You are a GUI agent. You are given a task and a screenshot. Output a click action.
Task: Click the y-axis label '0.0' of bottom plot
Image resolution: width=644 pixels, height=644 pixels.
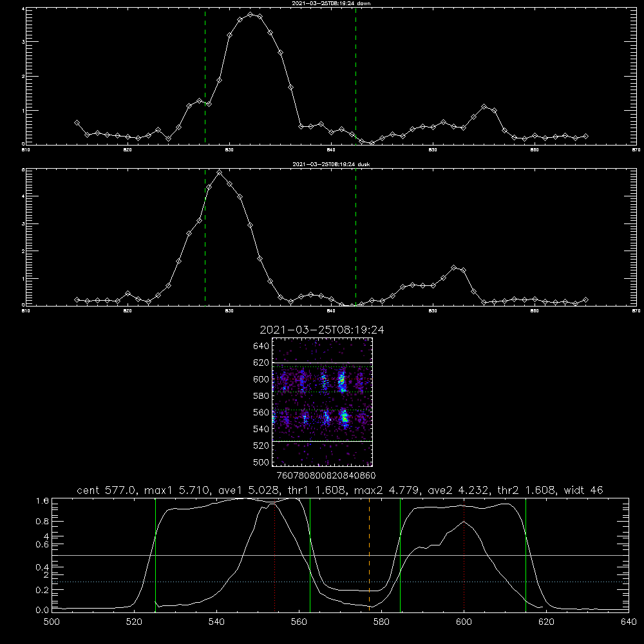(x=43, y=611)
